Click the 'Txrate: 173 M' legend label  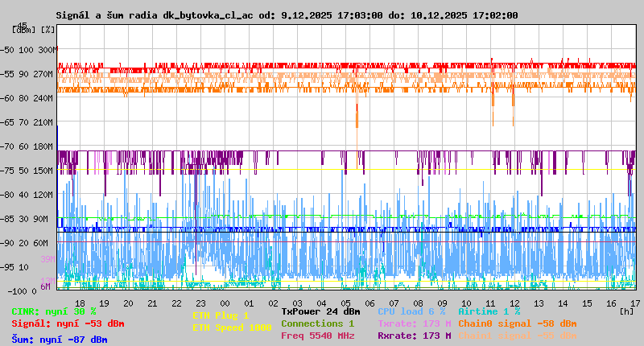coord(415,323)
